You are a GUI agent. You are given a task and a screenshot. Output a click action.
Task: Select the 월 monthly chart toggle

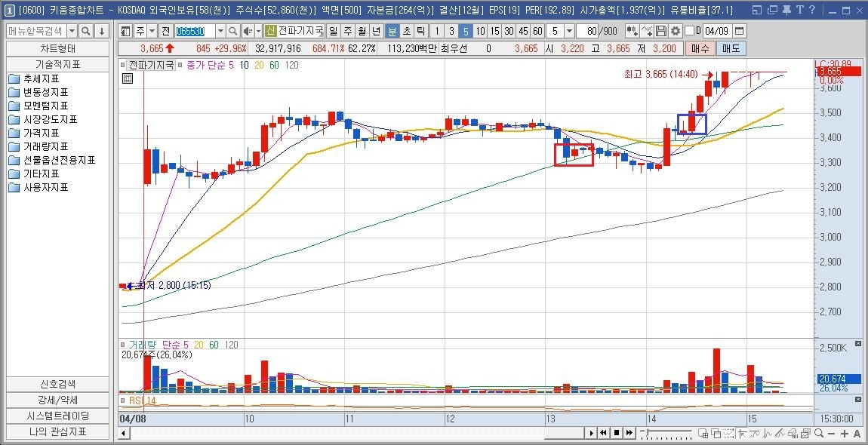362,31
